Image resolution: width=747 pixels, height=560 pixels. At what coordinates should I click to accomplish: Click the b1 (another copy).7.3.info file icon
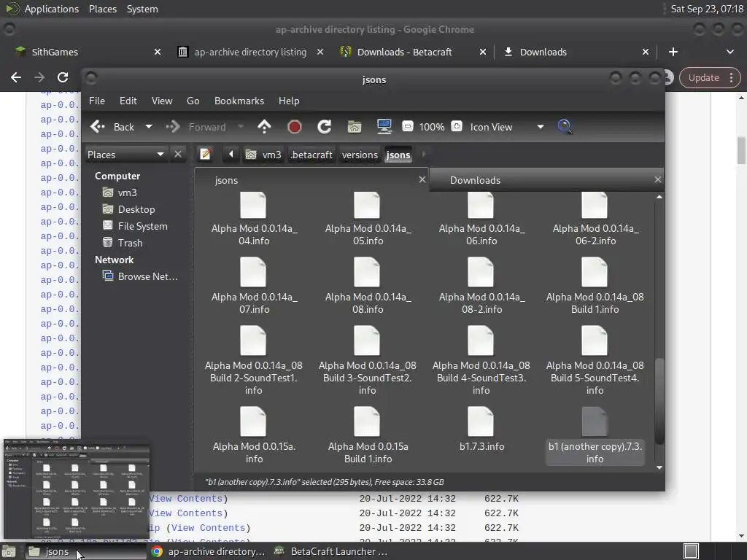click(x=595, y=421)
